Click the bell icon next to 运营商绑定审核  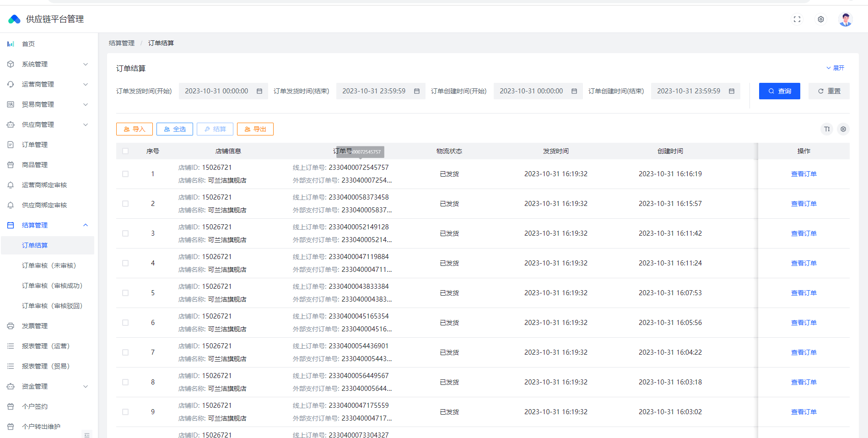11,185
